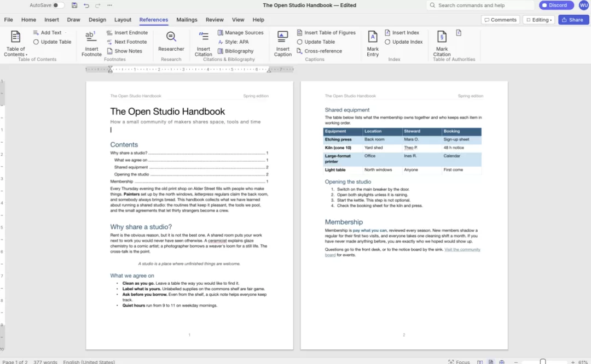Click Show Notes in Footnotes group
This screenshot has width=591, height=364.
tap(124, 51)
